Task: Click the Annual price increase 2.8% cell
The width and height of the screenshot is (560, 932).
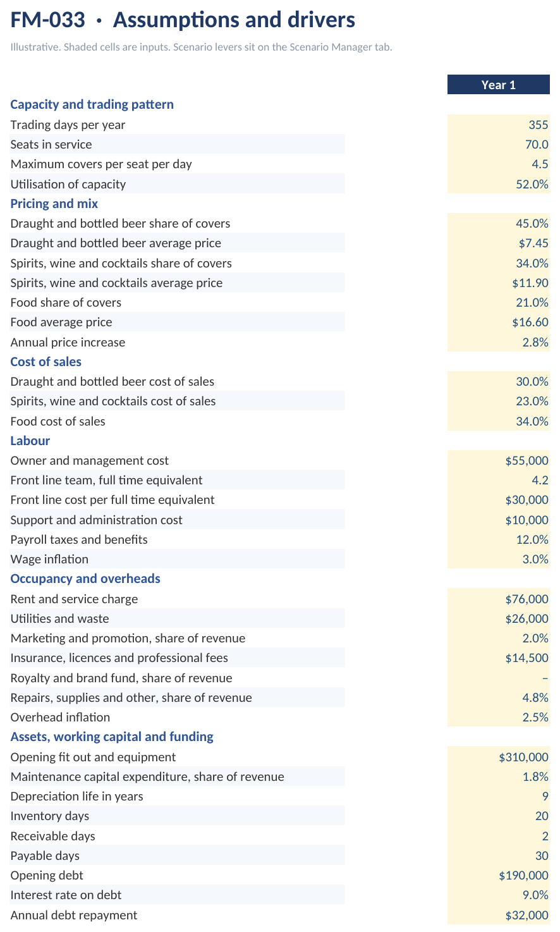Action: pyautogui.click(x=499, y=342)
